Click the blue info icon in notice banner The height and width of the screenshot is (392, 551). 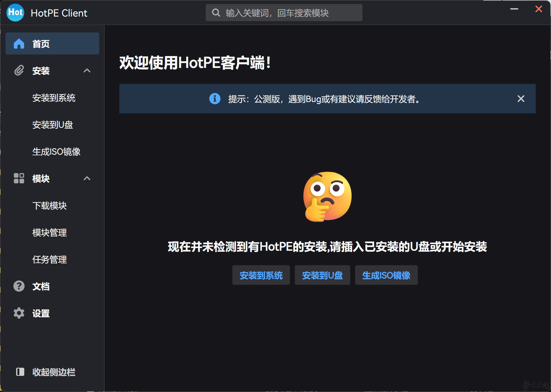pyautogui.click(x=215, y=99)
